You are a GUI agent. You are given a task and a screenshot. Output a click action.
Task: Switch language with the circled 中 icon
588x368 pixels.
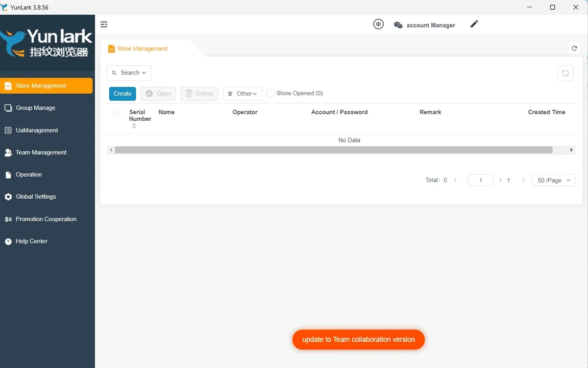378,24
